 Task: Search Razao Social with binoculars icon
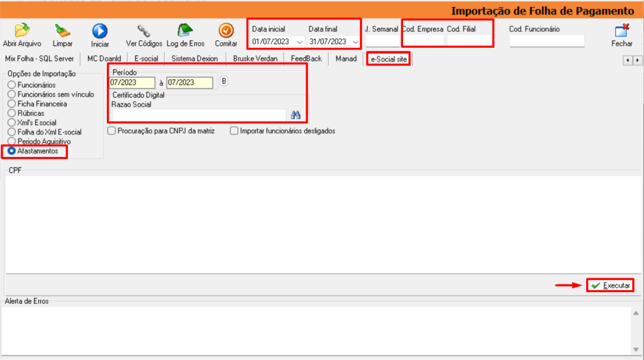(296, 116)
